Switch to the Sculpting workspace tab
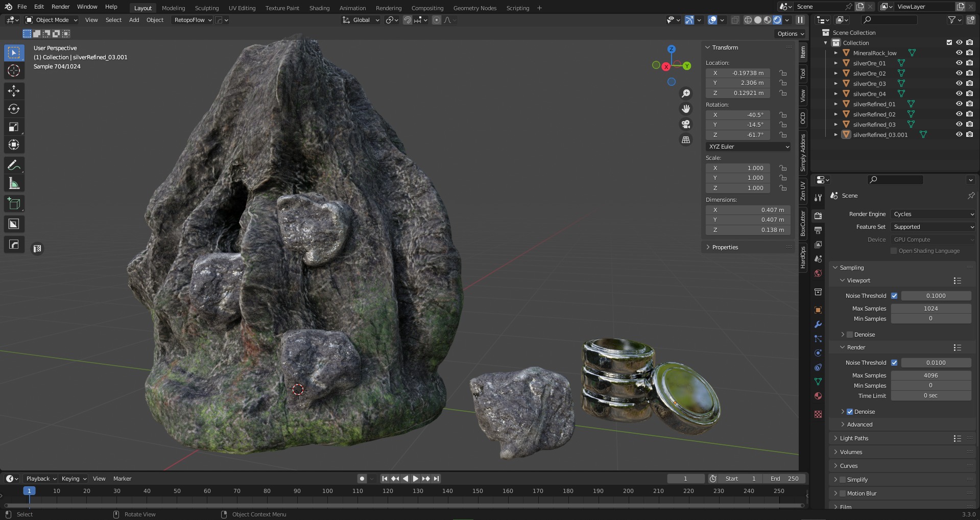The width and height of the screenshot is (980, 520). (206, 8)
